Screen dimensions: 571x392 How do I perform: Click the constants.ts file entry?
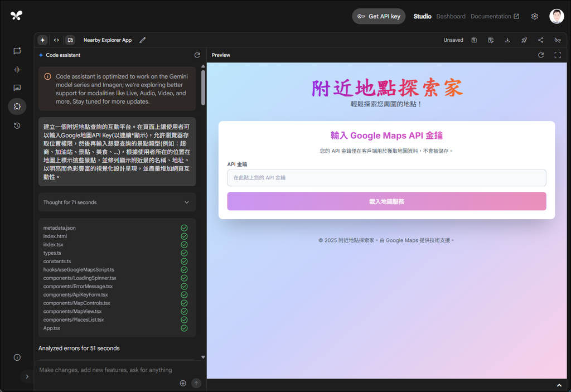pos(57,262)
